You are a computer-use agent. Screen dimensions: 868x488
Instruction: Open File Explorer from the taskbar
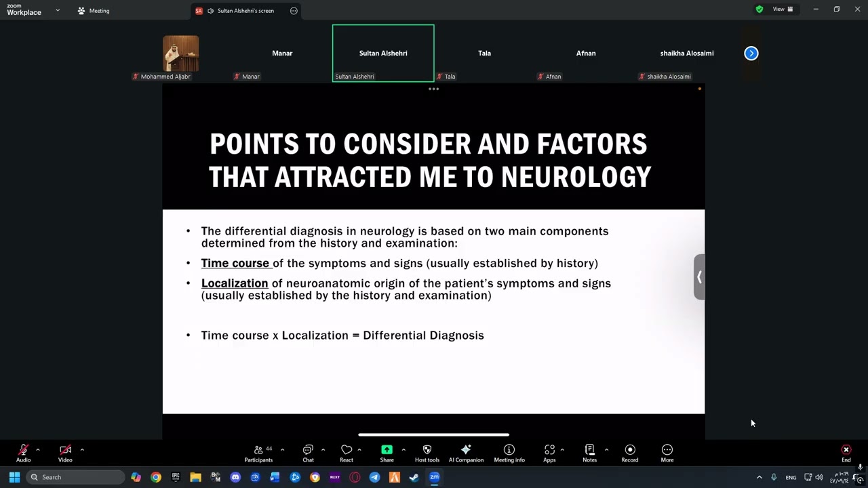195,477
